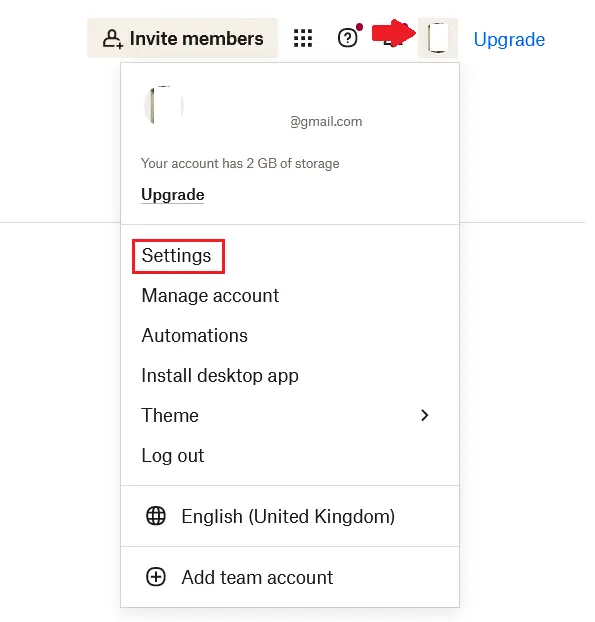Open Automations from the menu
The height and width of the screenshot is (622, 595).
[194, 336]
